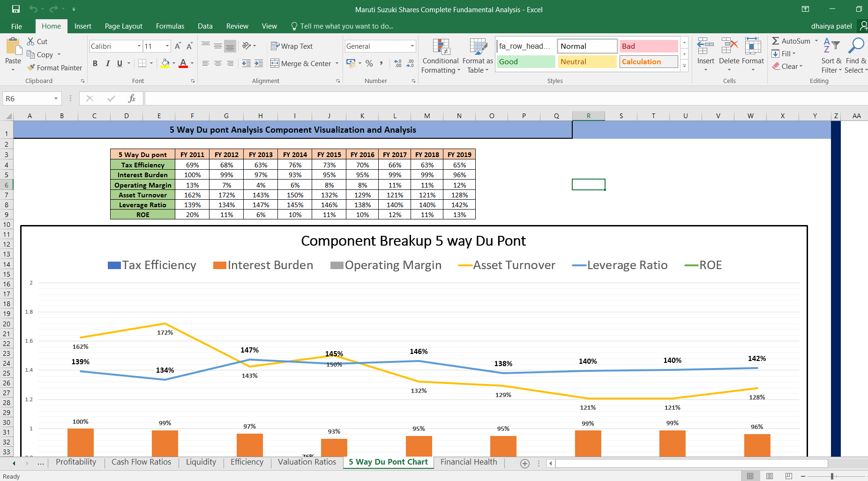Screen dimensions: 868x481
Task: Click the Cut scissors icon
Action: (x=30, y=41)
